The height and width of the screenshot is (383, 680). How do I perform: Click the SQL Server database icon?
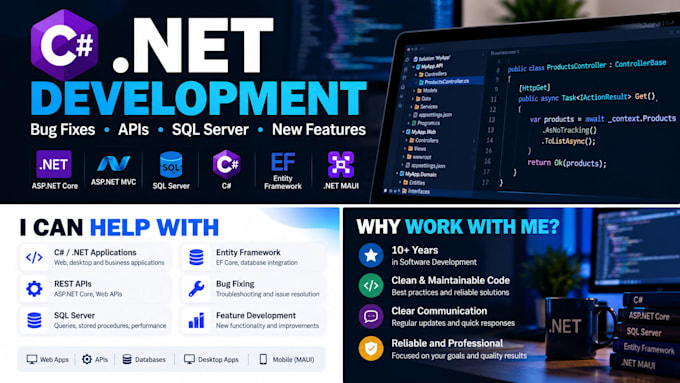pos(171,164)
